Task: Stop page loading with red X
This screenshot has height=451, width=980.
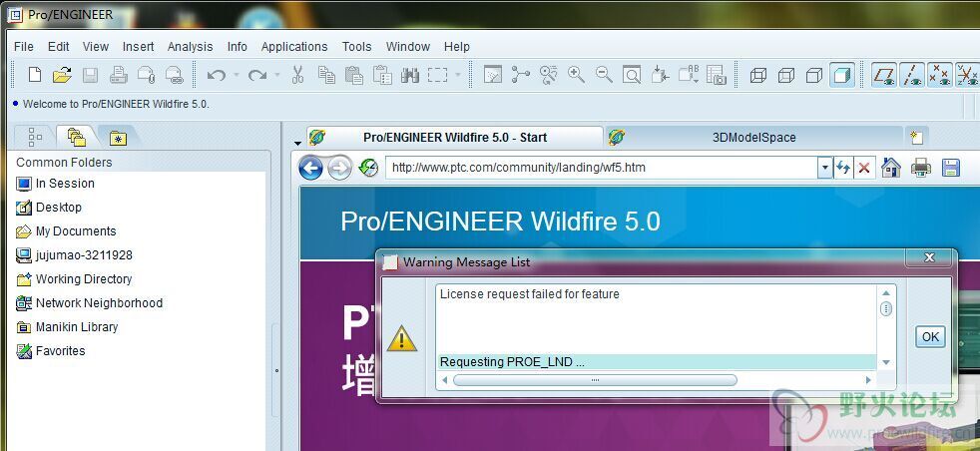Action: coord(864,168)
